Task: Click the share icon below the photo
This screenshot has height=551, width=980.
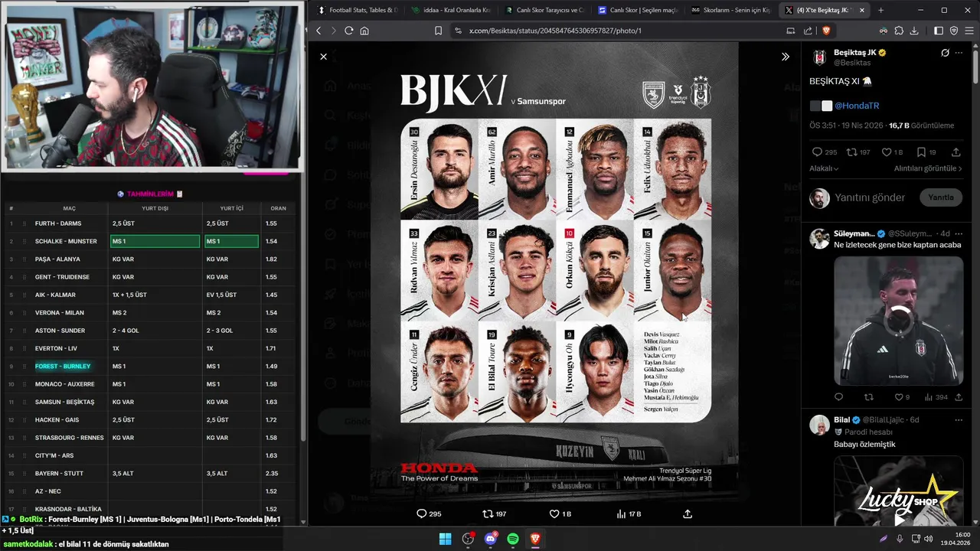Action: click(688, 514)
